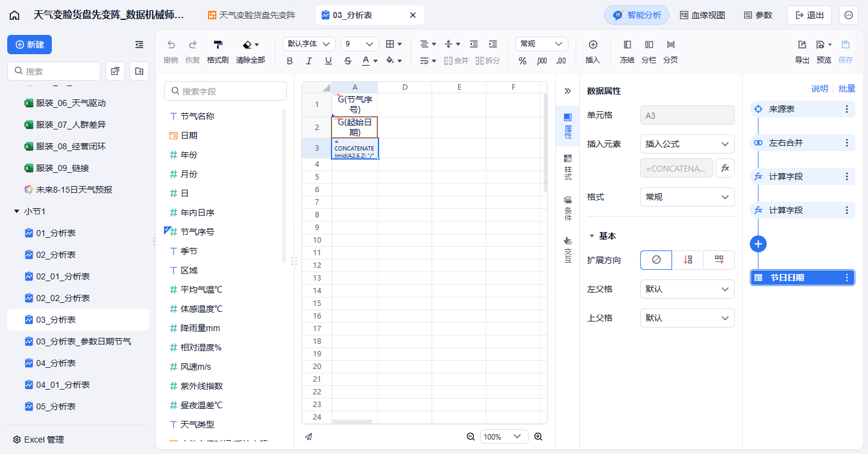Set expand direction to horizontal
The height and width of the screenshot is (454, 868).
point(719,260)
